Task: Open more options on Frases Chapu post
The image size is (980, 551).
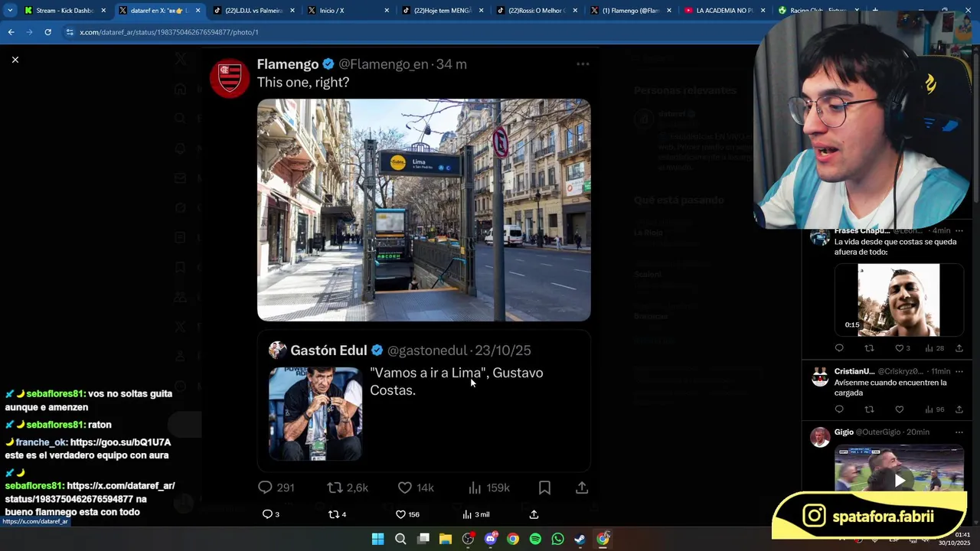Action: 959,230
